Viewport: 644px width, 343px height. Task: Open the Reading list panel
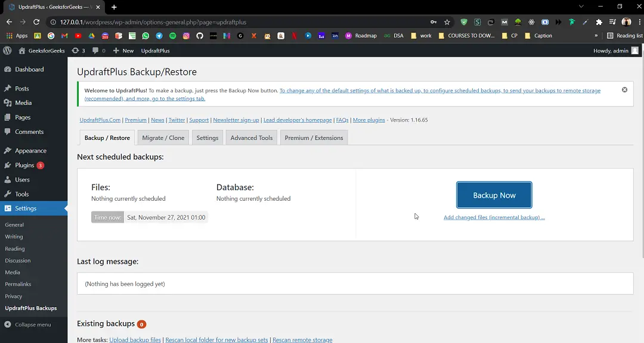(625, 36)
